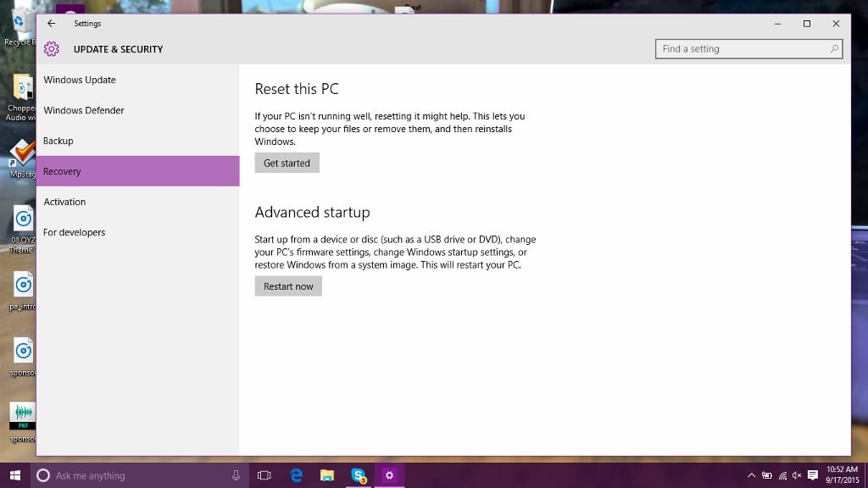
Task: Click the search magnifier in Find a setting
Action: [x=834, y=48]
